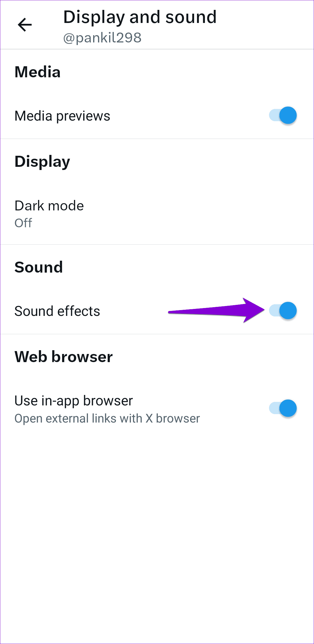Viewport: 314px width, 644px height.
Task: Tap the Web browser section header
Action: [63, 356]
